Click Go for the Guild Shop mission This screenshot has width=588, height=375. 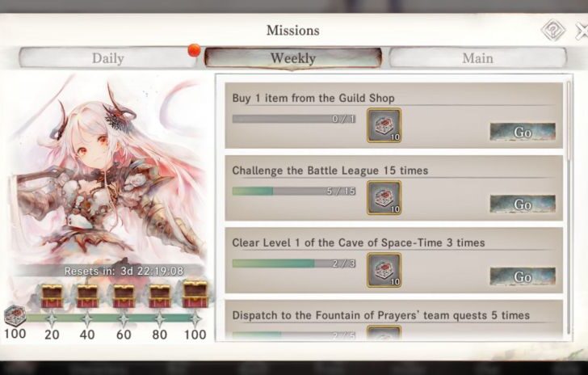(523, 132)
